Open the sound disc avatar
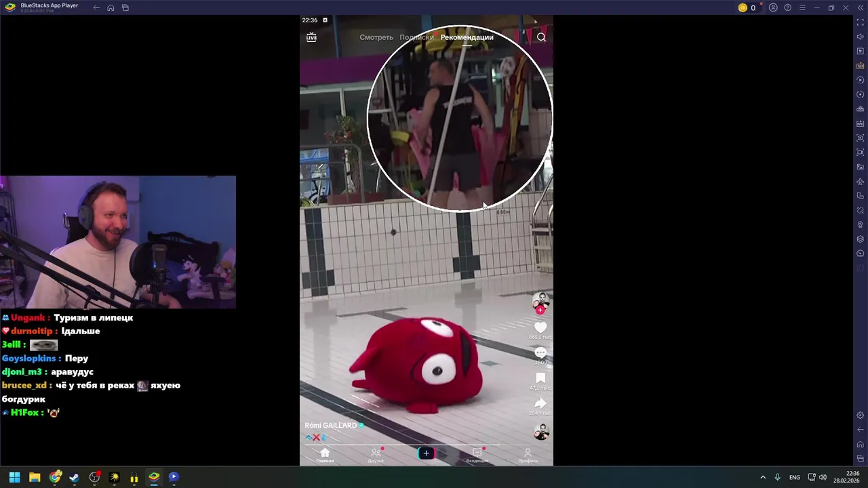 pos(540,432)
